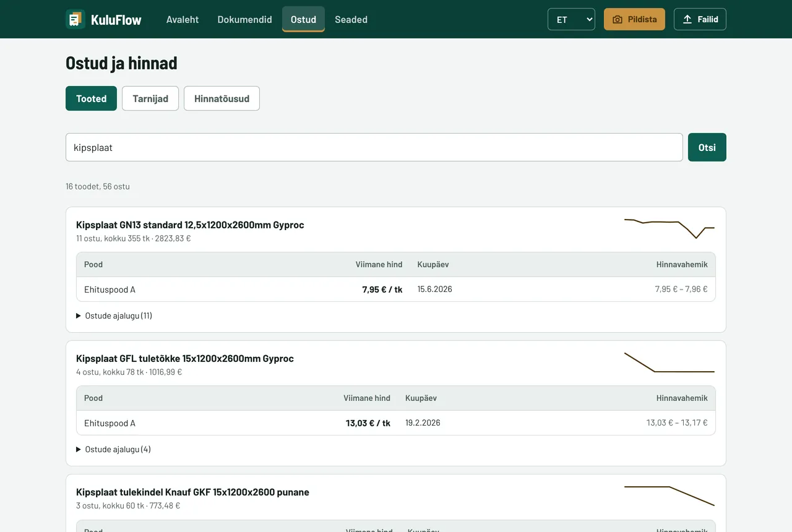Click the price range 13,03 € – 13,17 €

[677, 423]
